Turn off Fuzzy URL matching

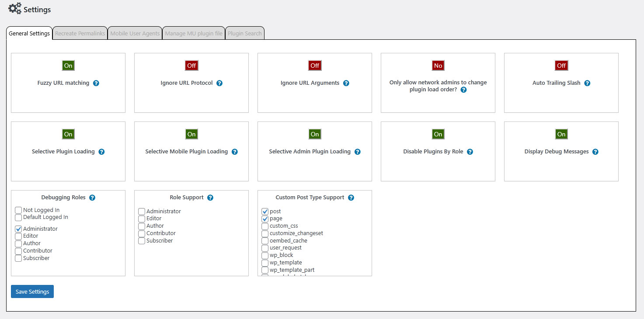coord(68,65)
